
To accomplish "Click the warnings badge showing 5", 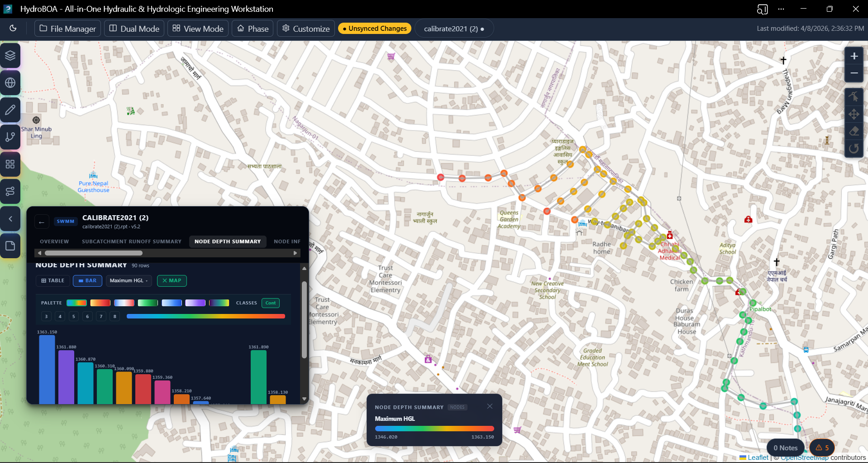I will click(822, 448).
